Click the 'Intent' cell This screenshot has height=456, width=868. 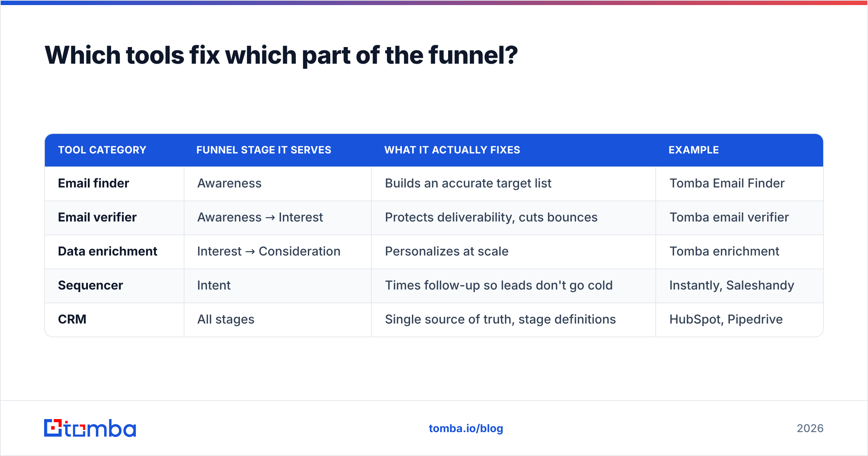click(x=278, y=286)
